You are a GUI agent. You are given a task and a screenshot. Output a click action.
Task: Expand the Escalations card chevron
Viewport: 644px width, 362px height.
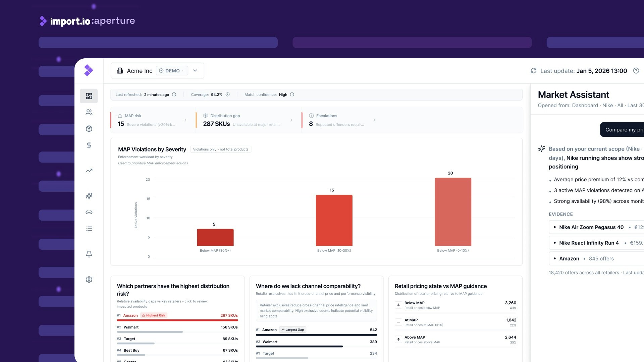pyautogui.click(x=374, y=120)
